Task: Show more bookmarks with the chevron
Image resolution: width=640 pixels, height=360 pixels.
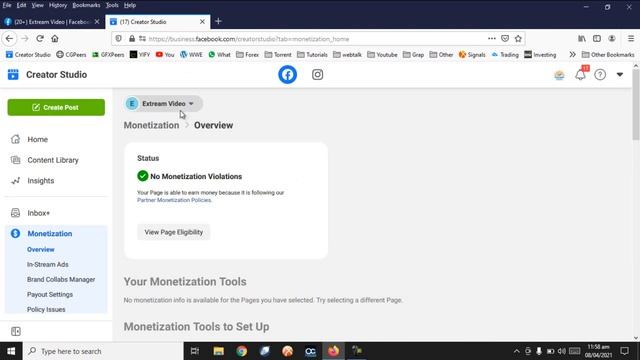Action: tap(572, 54)
